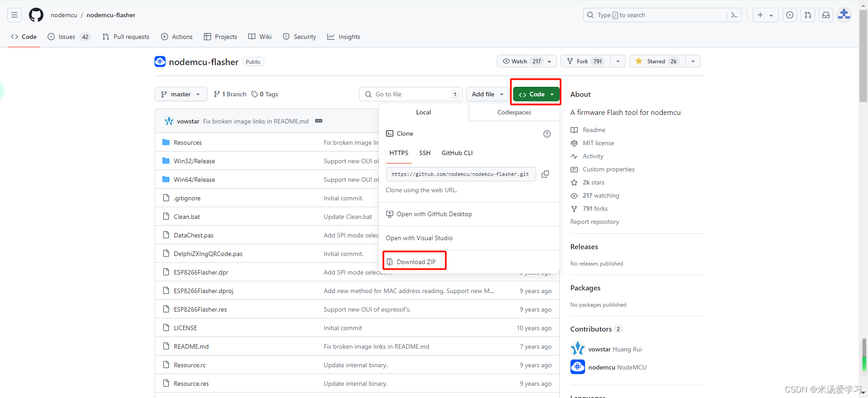
Task: Fork the repository with Fork button
Action: click(x=586, y=61)
